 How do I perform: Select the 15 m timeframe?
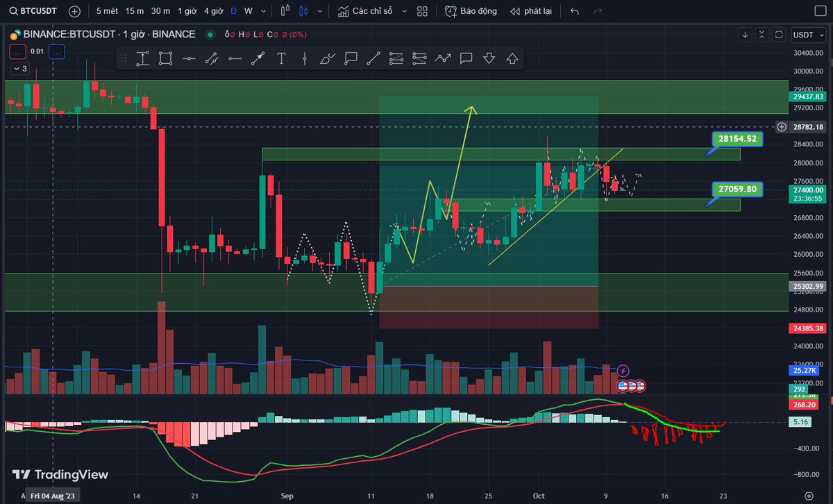[135, 11]
